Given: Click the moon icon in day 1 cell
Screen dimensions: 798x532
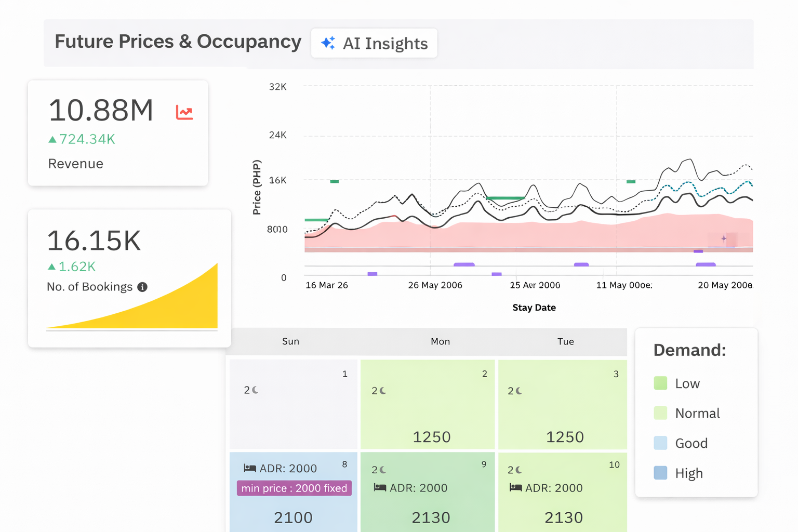Looking at the screenshot, I should click(255, 390).
